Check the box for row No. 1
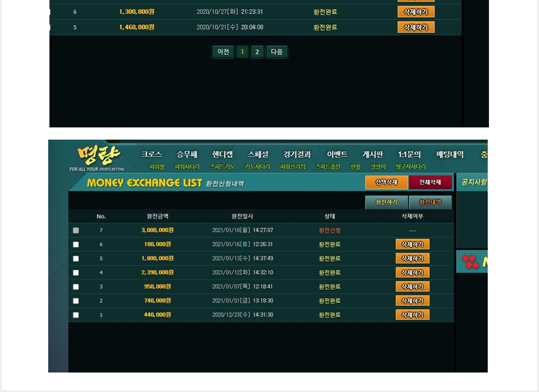Image resolution: width=539 pixels, height=392 pixels. point(76,315)
